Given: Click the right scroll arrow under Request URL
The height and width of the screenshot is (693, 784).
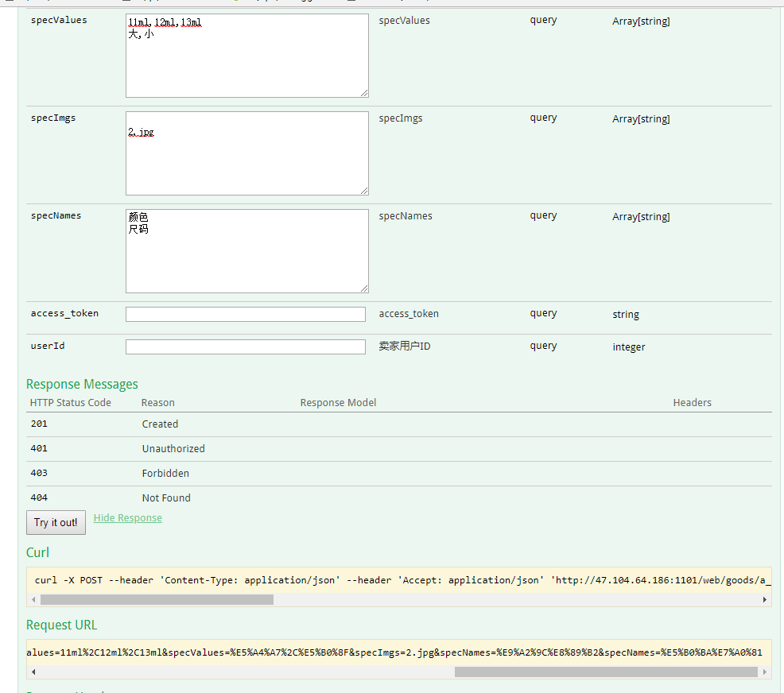Looking at the screenshot, I should point(767,672).
